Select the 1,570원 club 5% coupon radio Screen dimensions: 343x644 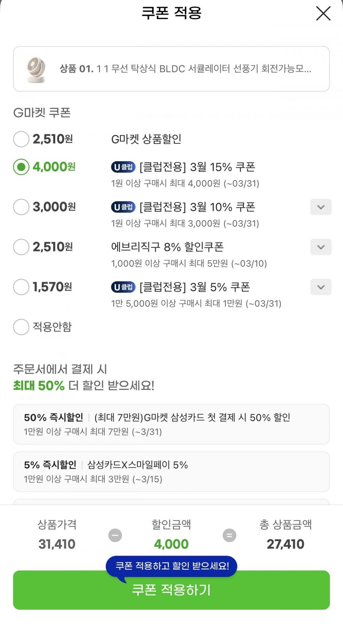tap(21, 287)
